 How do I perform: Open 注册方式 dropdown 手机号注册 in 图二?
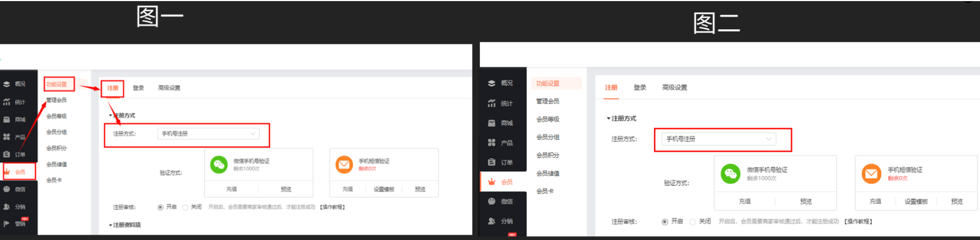pyautogui.click(x=719, y=139)
